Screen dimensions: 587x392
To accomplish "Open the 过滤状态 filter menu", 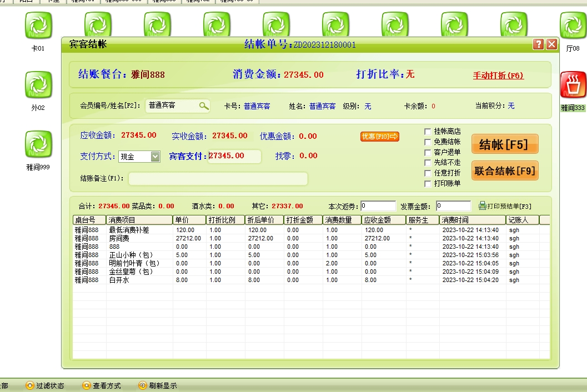I will pyautogui.click(x=45, y=385).
